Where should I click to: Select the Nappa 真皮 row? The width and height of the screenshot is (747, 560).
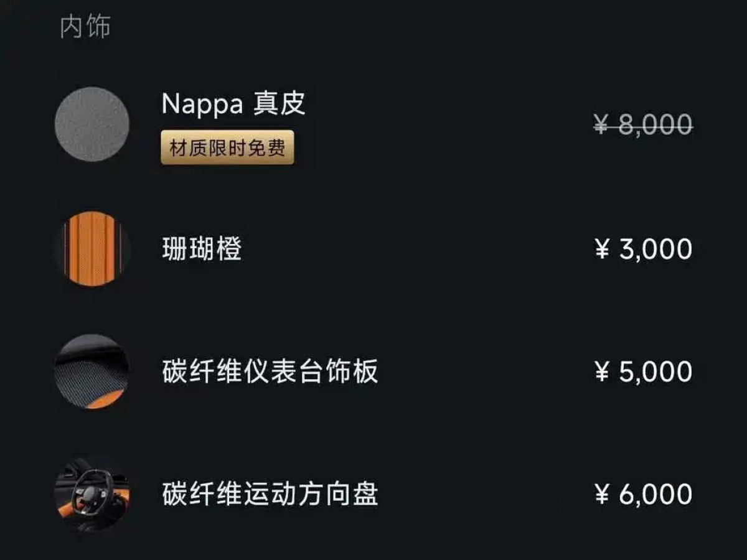point(374,124)
